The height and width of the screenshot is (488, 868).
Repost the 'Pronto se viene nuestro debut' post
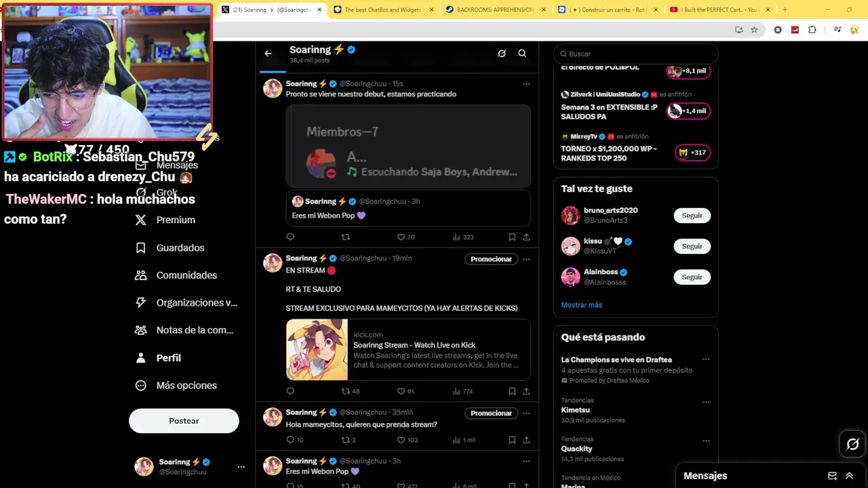346,237
